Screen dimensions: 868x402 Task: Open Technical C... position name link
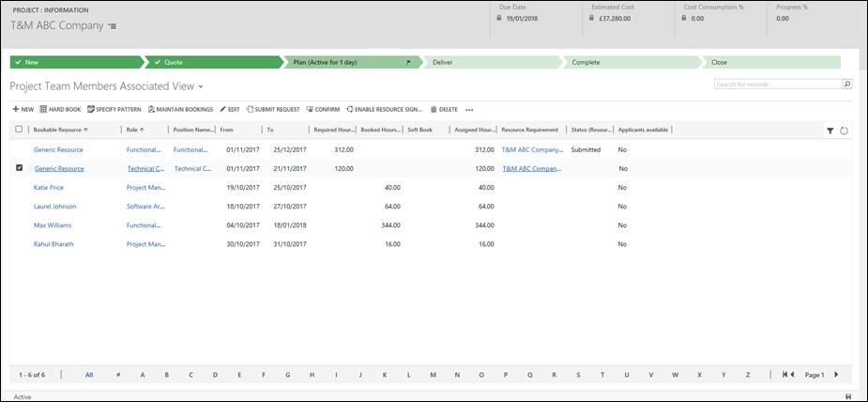(192, 169)
